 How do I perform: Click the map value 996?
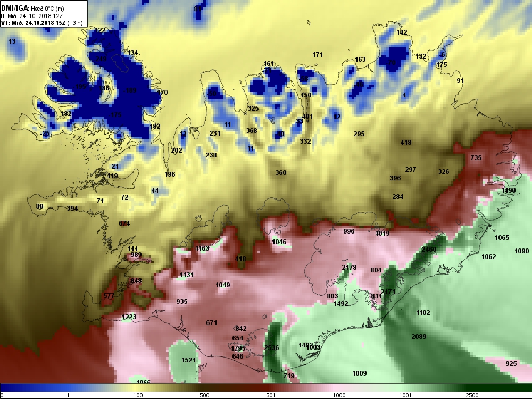(349, 231)
